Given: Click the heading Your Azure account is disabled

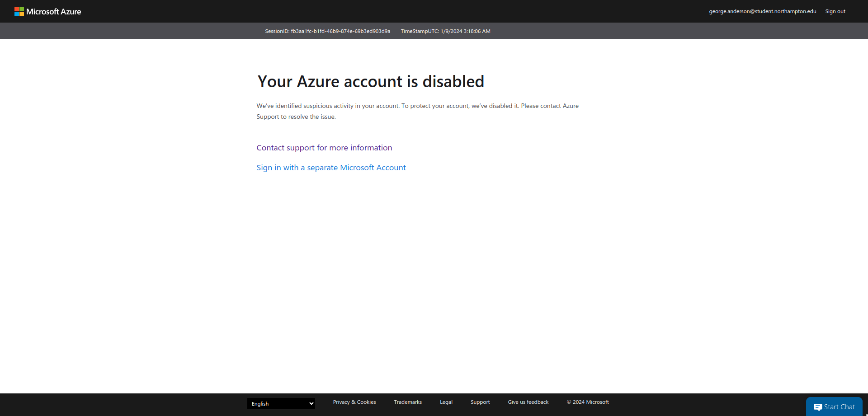Looking at the screenshot, I should (371, 82).
